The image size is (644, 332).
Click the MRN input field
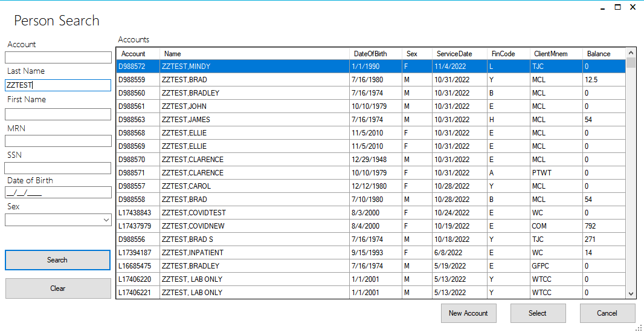[58, 141]
